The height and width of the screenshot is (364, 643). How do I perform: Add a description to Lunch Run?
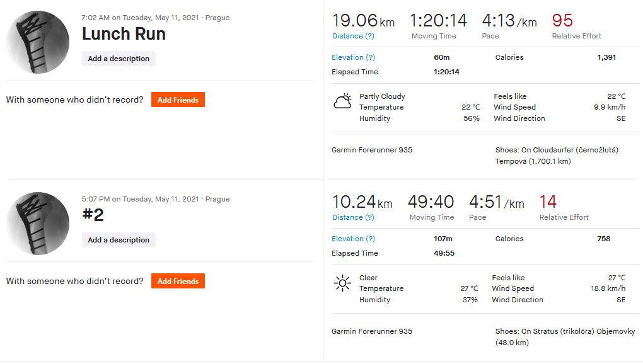(119, 59)
